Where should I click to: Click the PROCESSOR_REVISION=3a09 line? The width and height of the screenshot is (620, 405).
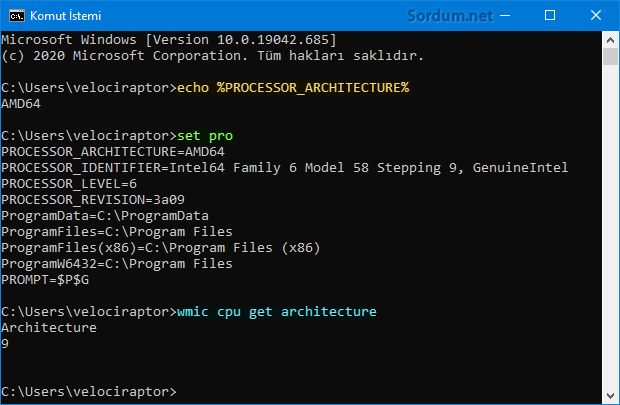[93, 200]
